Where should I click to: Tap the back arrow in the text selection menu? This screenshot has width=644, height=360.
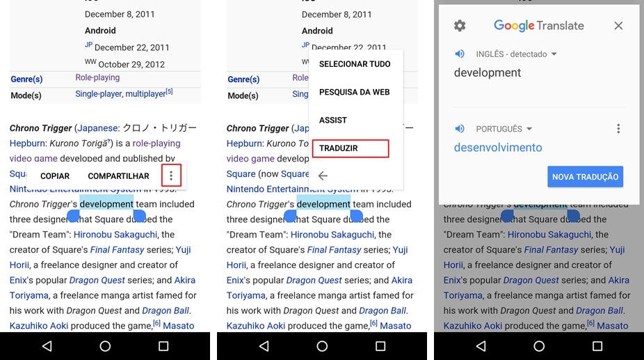[x=323, y=176]
